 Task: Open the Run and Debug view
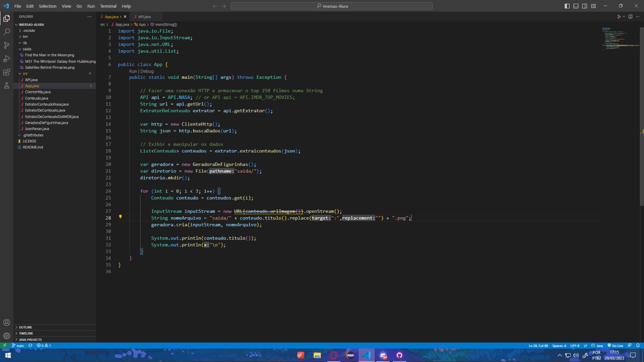(6, 59)
